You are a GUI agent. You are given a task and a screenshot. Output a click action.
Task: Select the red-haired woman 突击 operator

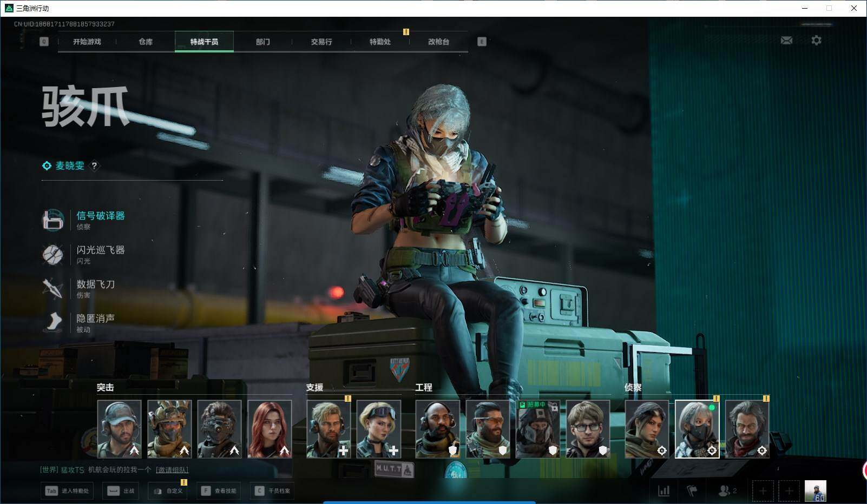click(270, 429)
